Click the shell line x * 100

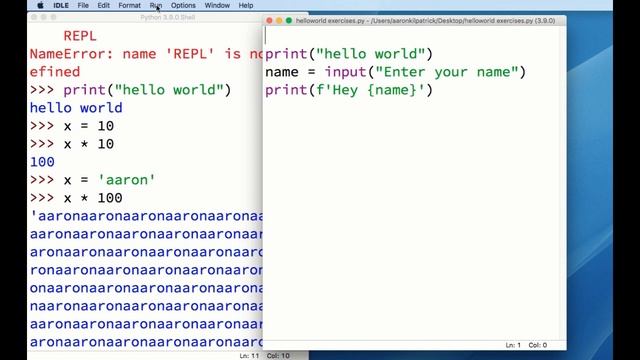76,198
